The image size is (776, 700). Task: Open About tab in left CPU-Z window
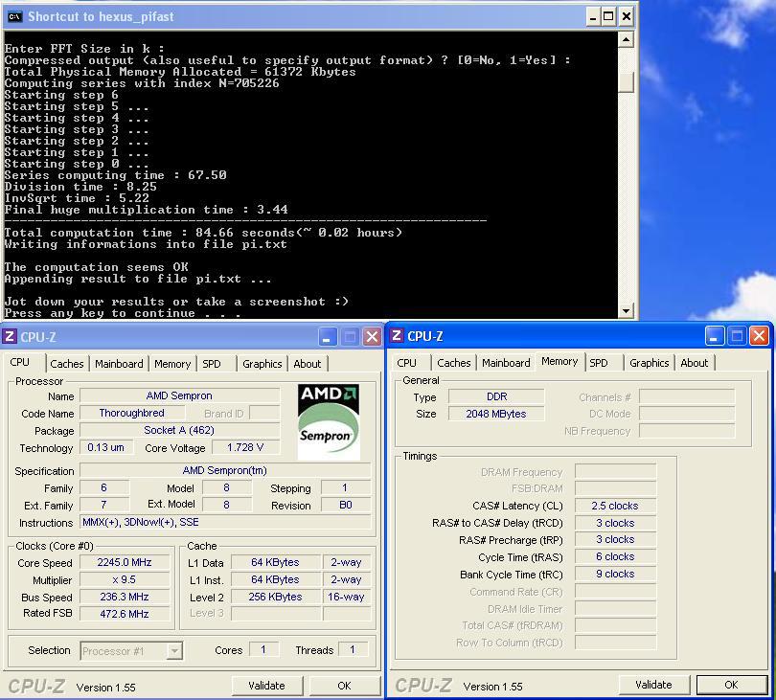pos(307,364)
